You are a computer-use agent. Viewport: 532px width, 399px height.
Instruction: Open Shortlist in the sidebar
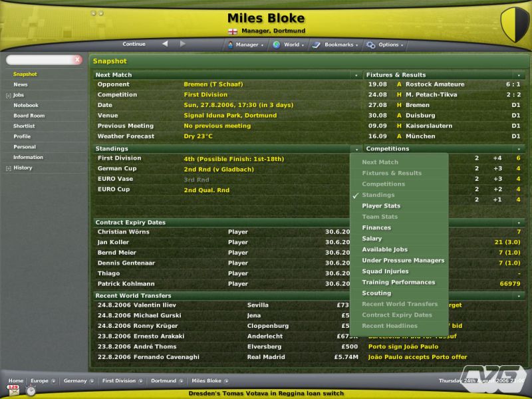click(x=24, y=126)
